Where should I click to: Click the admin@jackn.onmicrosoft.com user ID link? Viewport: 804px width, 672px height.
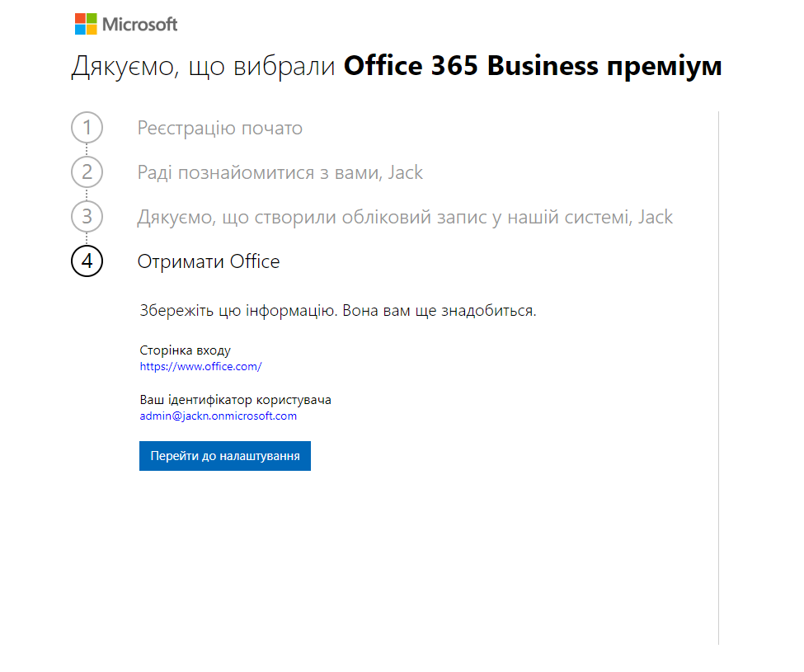click(218, 416)
